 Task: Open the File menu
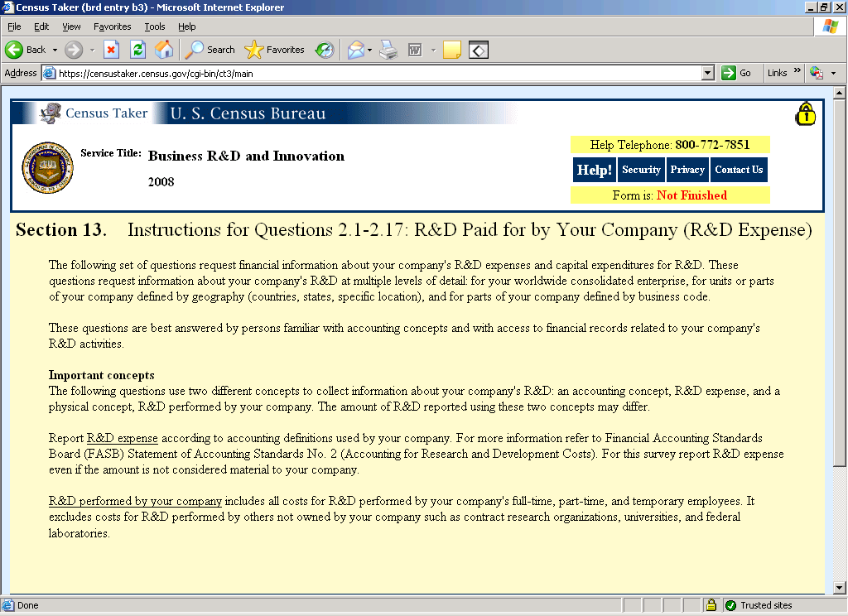(14, 26)
